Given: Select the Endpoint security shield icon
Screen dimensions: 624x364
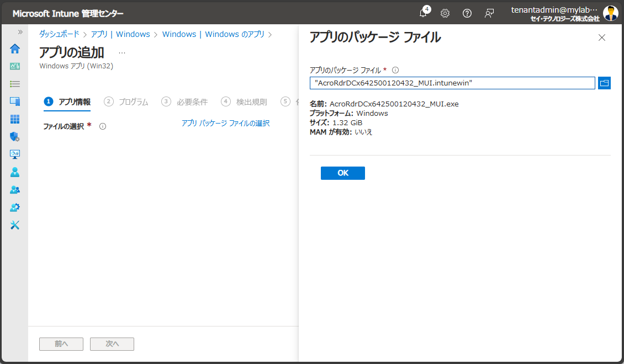Looking at the screenshot, I should (15, 137).
